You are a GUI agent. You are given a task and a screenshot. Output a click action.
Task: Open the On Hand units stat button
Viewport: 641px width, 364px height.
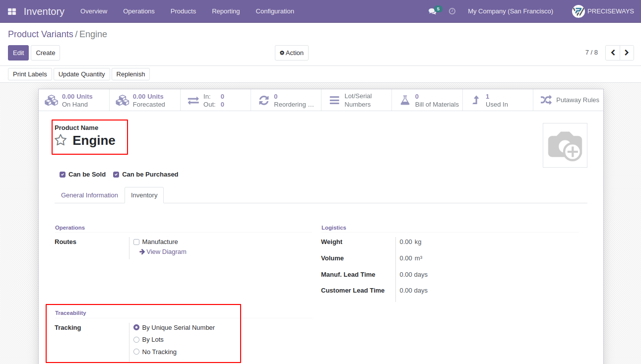tap(74, 100)
